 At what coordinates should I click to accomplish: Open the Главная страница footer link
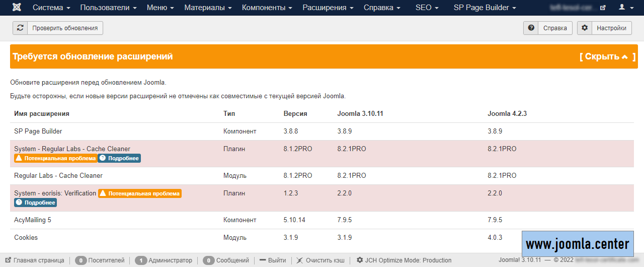[x=35, y=260]
